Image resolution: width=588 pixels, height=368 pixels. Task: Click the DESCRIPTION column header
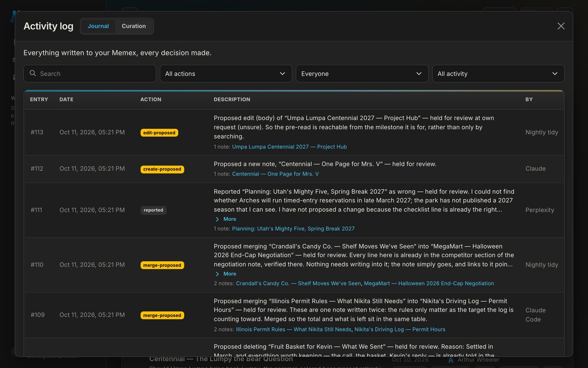(x=232, y=99)
